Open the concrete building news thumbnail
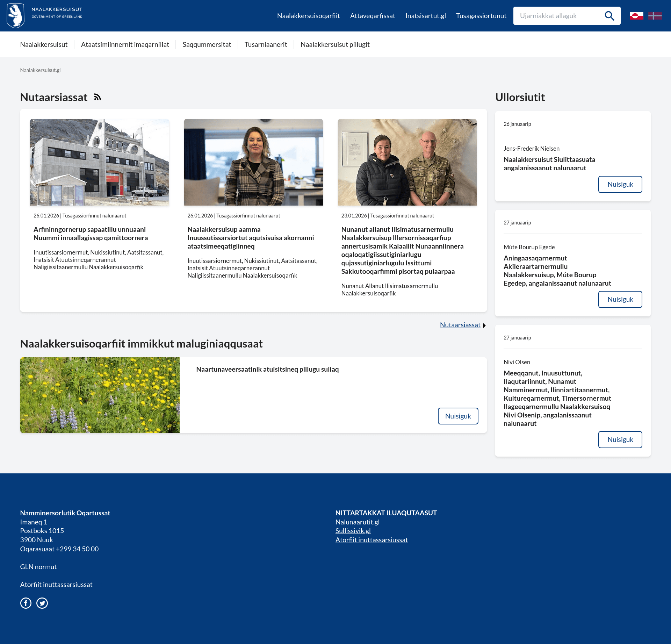The height and width of the screenshot is (644, 671). click(x=100, y=162)
